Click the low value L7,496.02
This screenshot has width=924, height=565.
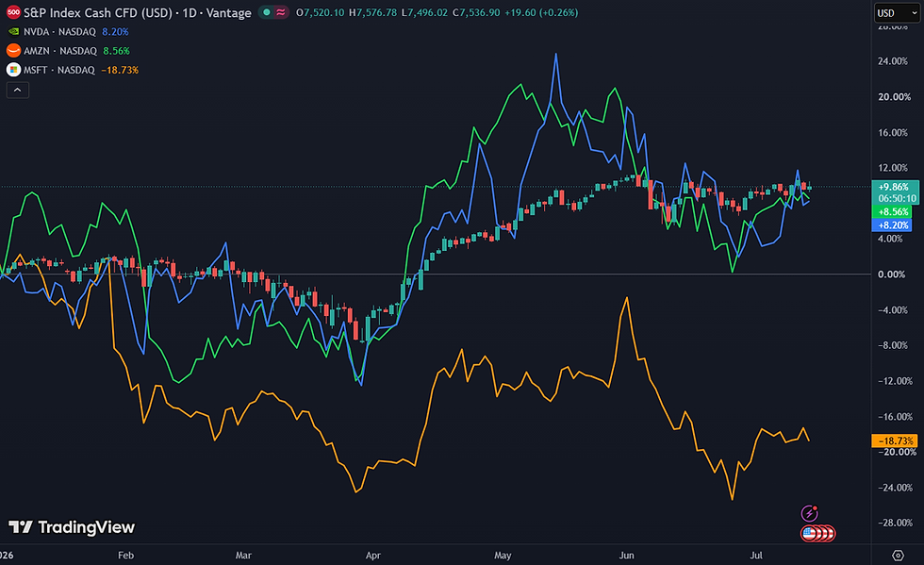point(424,12)
